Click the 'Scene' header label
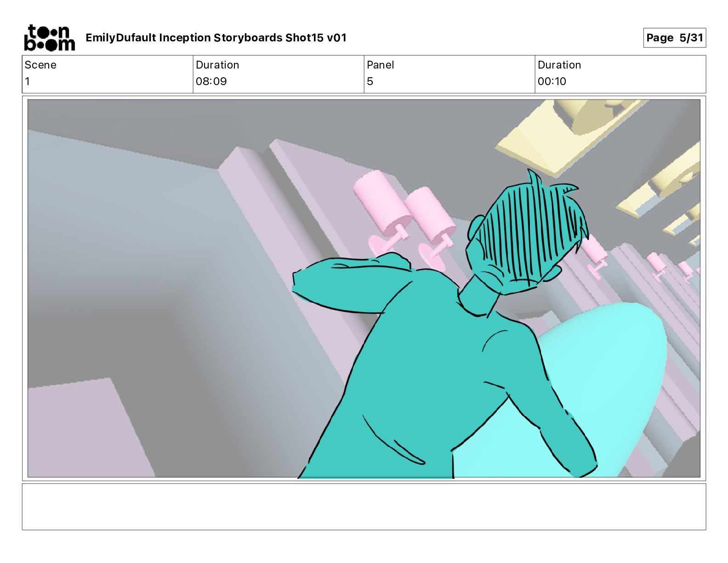 click(40, 65)
